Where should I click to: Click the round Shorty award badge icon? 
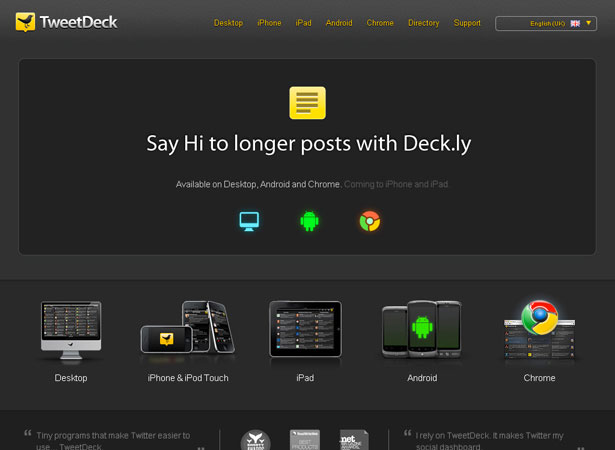click(255, 441)
